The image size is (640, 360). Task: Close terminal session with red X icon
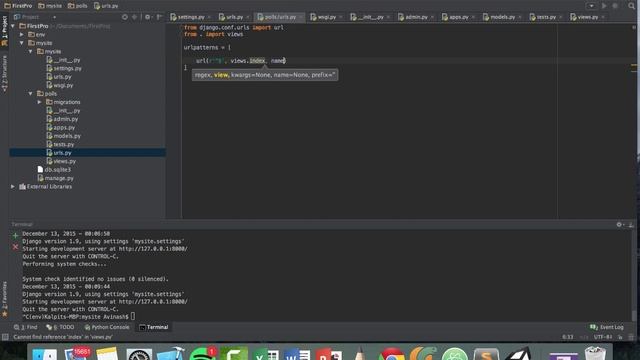(16, 247)
